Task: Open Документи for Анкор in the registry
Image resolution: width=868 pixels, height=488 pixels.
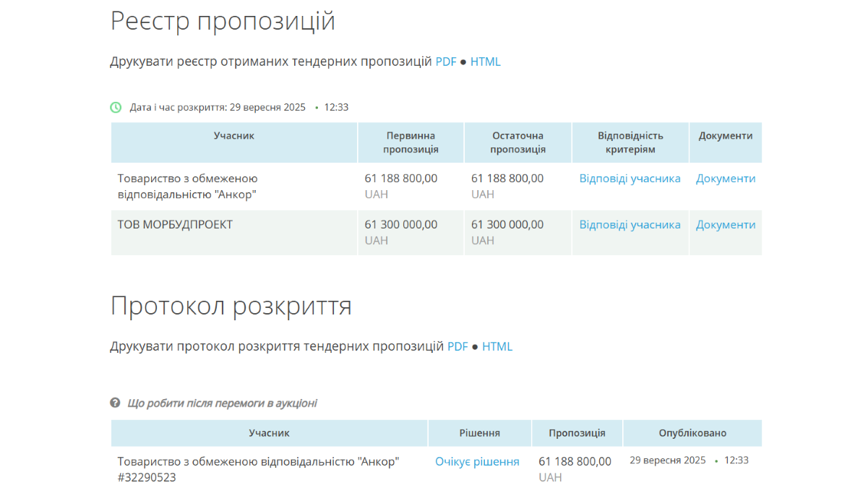Action: coord(726,179)
